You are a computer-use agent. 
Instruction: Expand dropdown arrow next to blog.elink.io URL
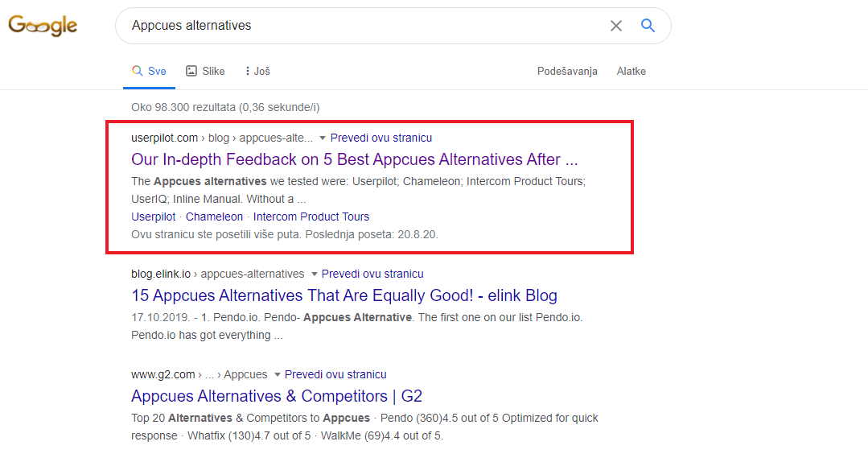314,274
